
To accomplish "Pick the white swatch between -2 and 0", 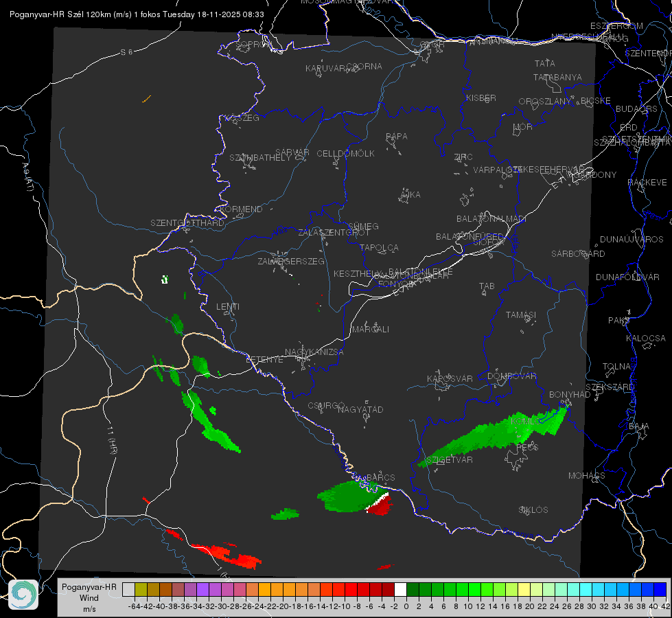I will click(x=400, y=589).
